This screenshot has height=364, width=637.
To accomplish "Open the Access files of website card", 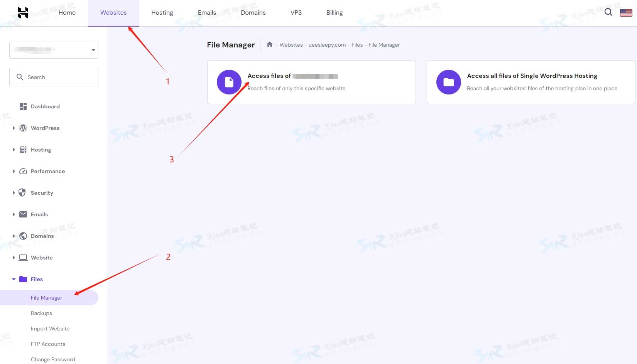I will (311, 82).
